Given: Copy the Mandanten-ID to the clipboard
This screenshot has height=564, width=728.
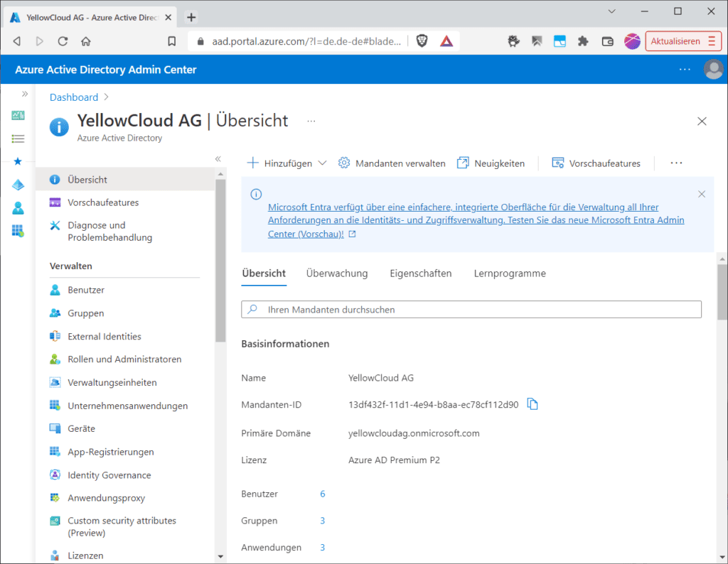Looking at the screenshot, I should [x=532, y=404].
